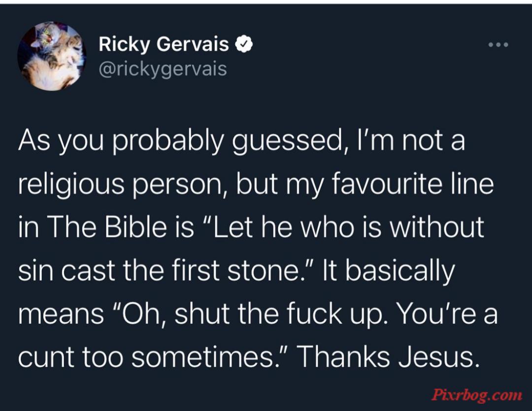Select the line 'religious person, but my favourite line'
The image size is (532, 411).
pos(256,185)
